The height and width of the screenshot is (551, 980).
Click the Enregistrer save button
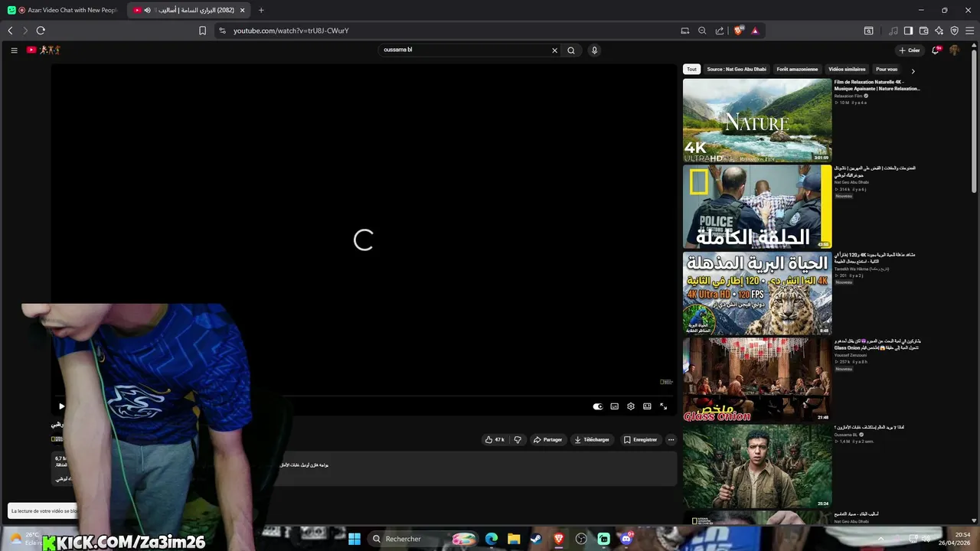point(640,439)
